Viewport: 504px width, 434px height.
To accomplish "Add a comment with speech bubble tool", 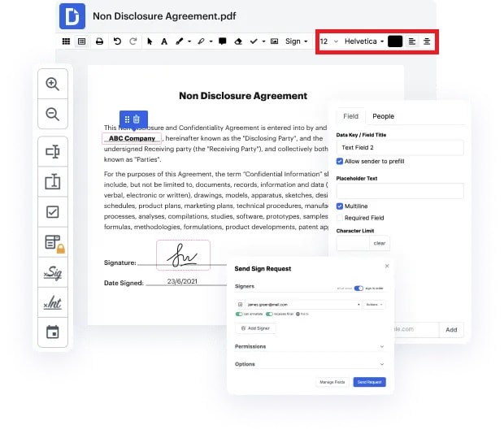I will click(x=223, y=41).
